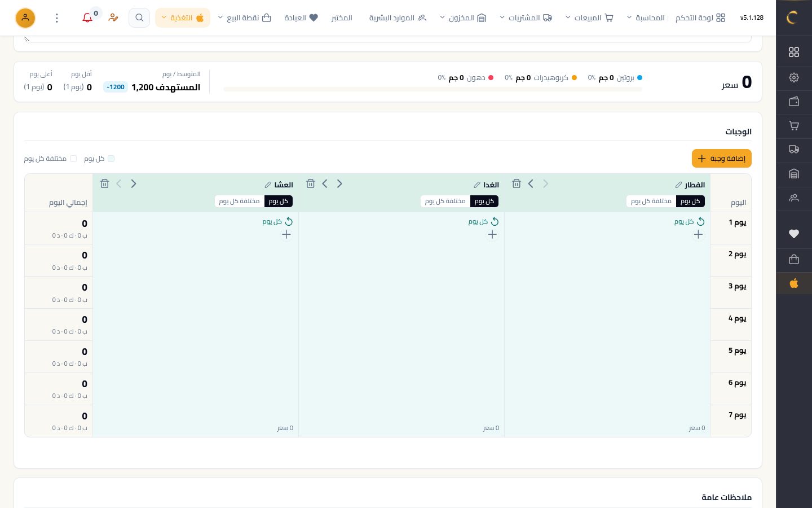812x508 pixels.
Task: Set الفطار to مختلفة كل يوم
Action: 651,201
